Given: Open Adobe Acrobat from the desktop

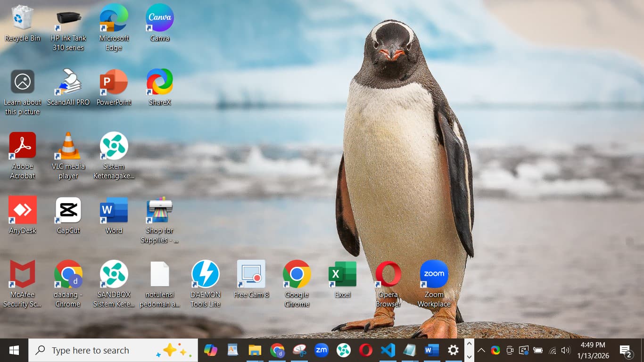Looking at the screenshot, I should tap(22, 145).
